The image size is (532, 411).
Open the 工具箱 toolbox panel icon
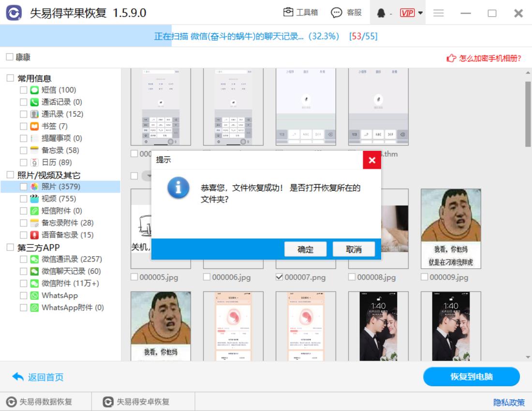(x=287, y=13)
